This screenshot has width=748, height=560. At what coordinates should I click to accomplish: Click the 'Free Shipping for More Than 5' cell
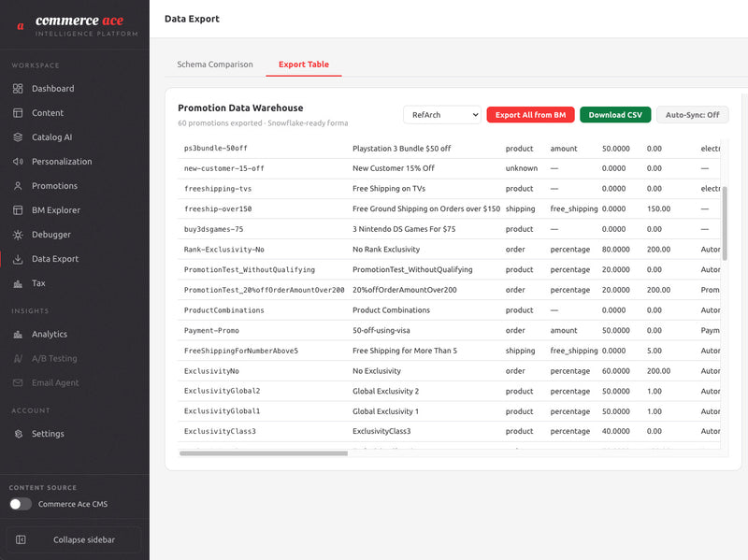(405, 351)
